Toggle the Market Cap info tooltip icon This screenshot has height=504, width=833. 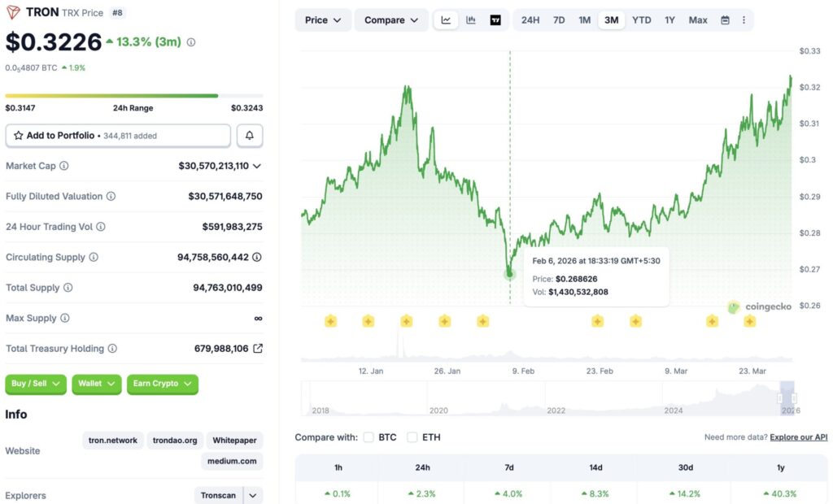(x=65, y=166)
